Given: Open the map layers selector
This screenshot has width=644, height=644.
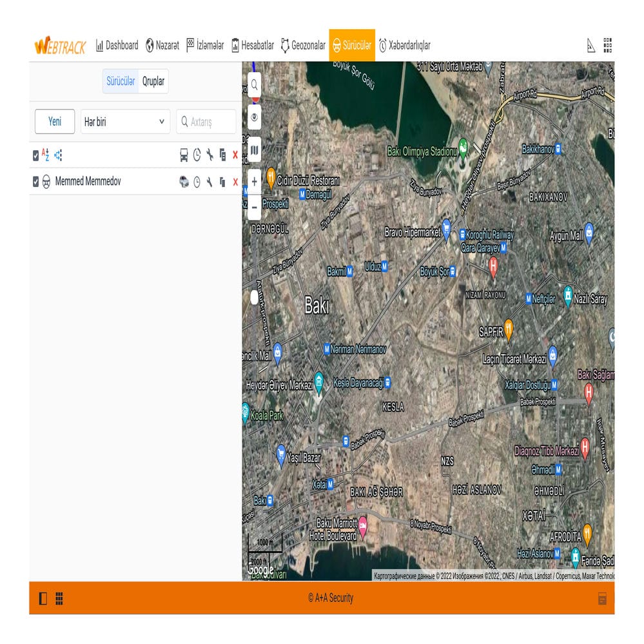Looking at the screenshot, I should tap(255, 151).
